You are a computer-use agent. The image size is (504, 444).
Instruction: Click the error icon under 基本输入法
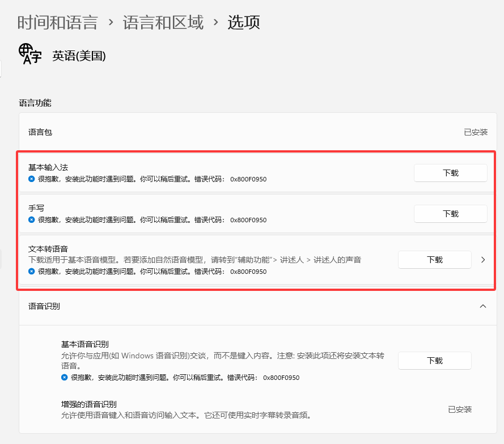[x=32, y=179]
